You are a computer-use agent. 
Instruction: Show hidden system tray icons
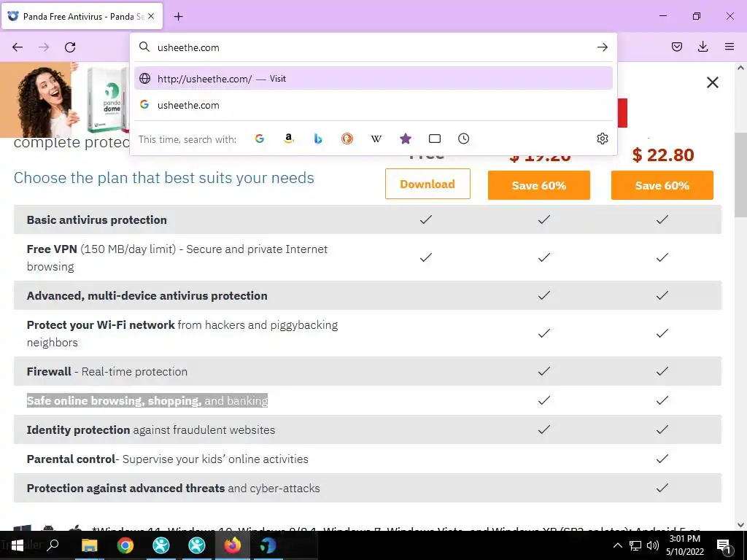click(x=617, y=545)
